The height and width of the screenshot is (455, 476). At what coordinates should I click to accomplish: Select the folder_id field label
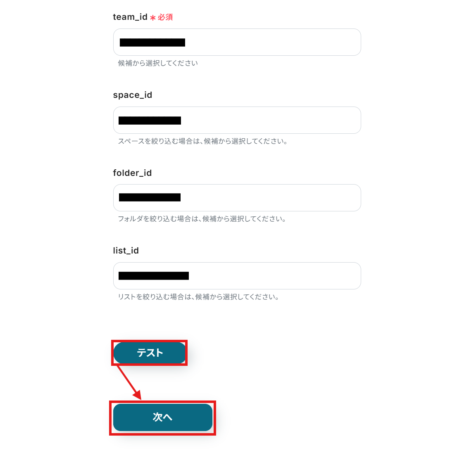pyautogui.click(x=132, y=173)
